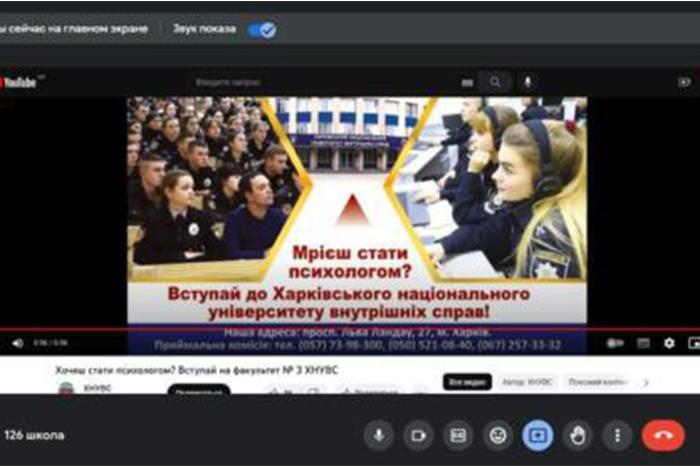
Task: Select the Похожий контент chip
Action: point(598,382)
